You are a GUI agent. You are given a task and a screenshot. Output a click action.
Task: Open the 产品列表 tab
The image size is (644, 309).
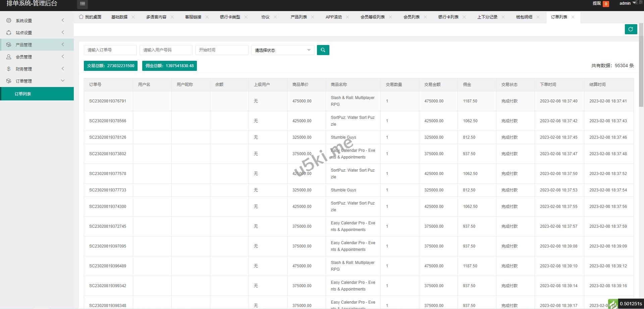click(x=299, y=17)
